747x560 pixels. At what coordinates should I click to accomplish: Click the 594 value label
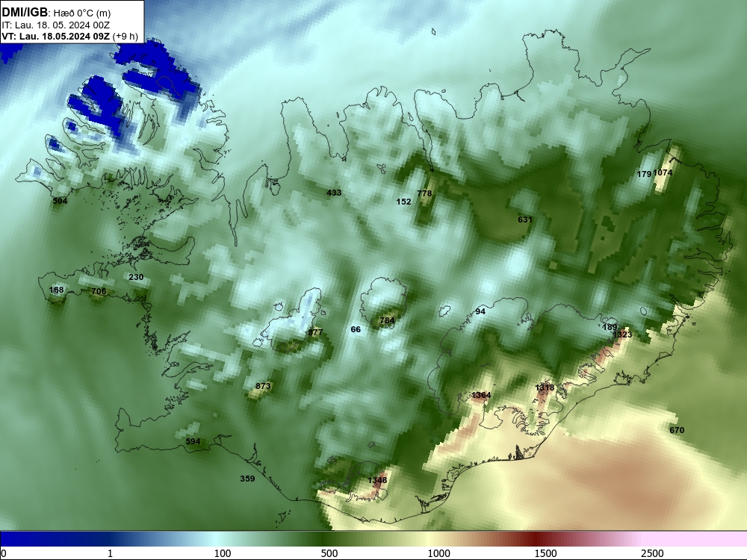(193, 441)
